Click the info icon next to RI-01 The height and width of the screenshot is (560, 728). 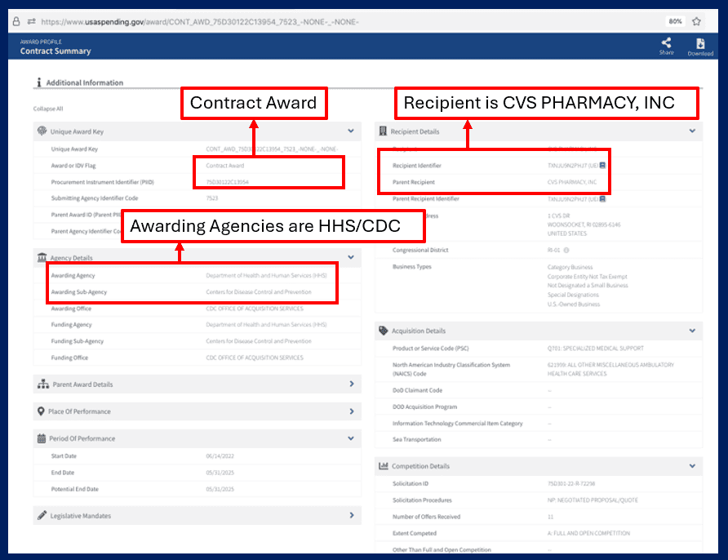coord(566,250)
